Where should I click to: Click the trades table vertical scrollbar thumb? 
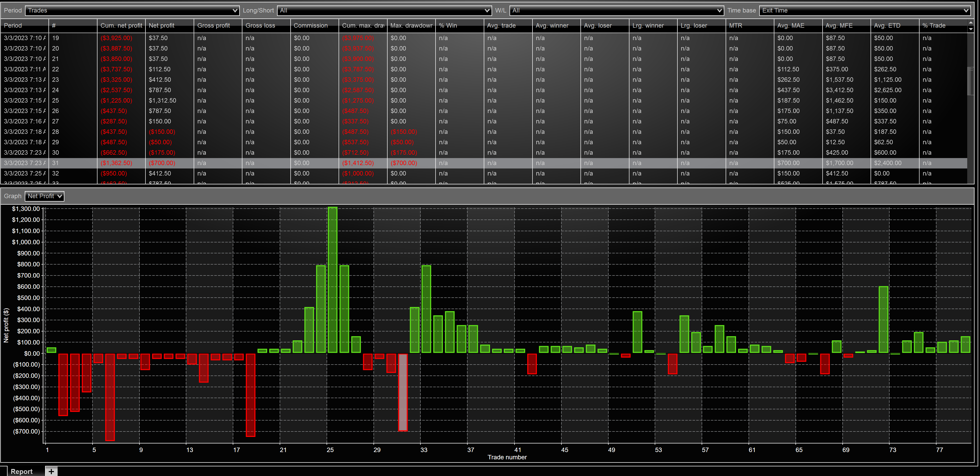(971, 81)
